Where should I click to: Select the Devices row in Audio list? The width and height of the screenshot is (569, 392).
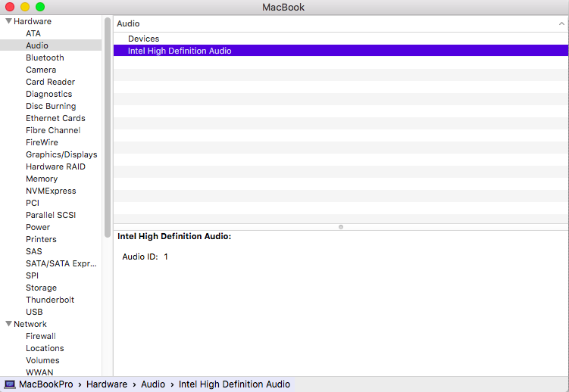143,39
